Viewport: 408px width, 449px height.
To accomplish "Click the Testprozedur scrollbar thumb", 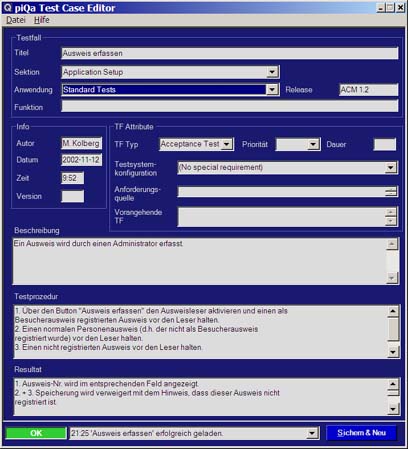I will 393,328.
